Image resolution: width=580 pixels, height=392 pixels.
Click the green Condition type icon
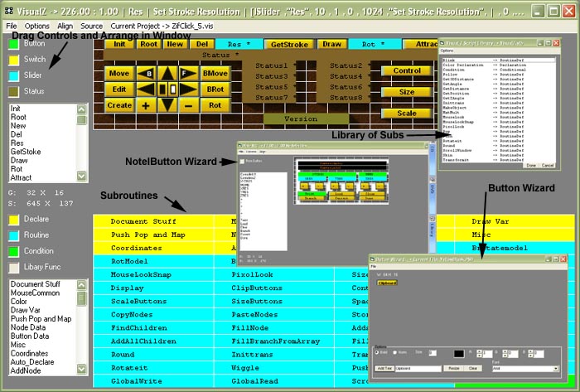click(13, 251)
